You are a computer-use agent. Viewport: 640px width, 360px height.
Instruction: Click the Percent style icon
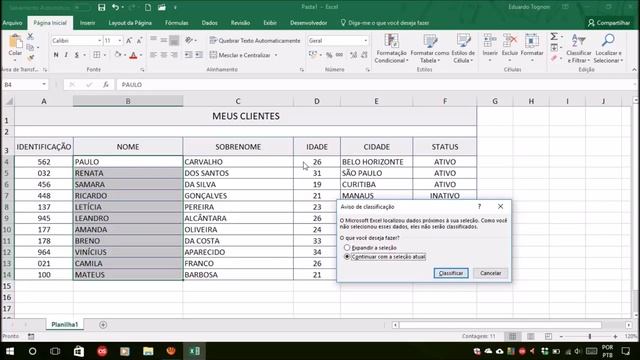329,55
